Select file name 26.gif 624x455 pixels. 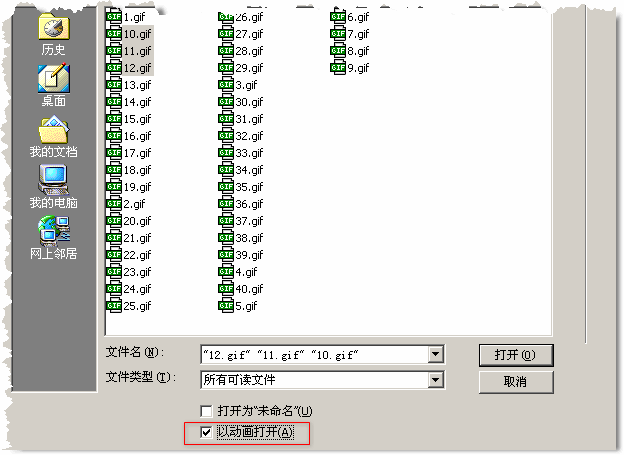(x=249, y=17)
